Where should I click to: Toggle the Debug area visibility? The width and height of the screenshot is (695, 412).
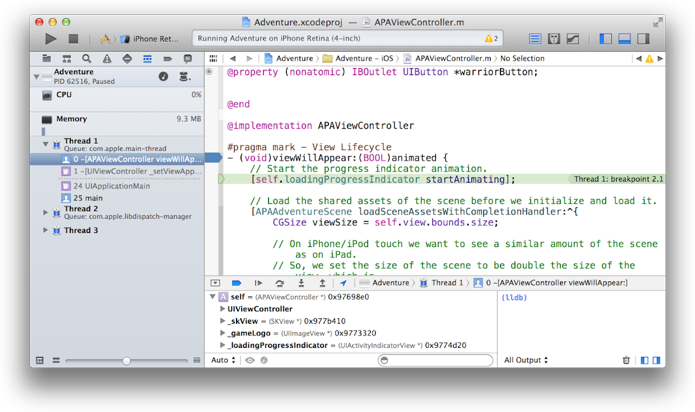coord(625,39)
